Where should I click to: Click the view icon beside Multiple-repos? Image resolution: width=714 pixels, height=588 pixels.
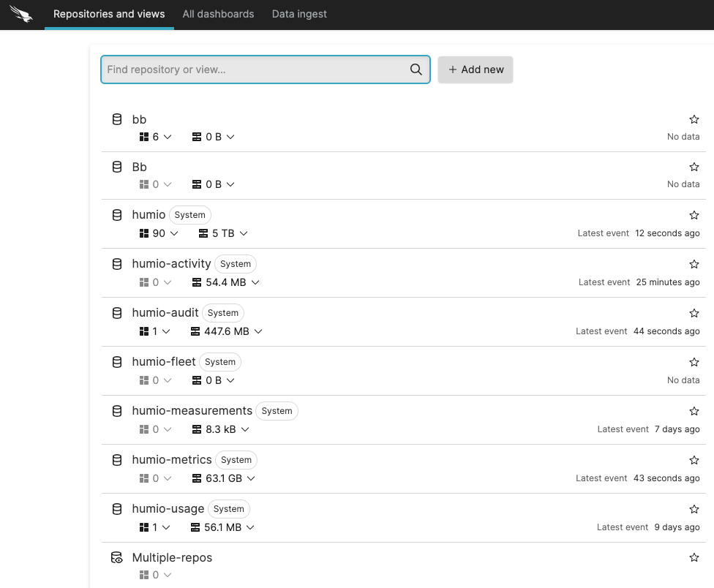[117, 557]
